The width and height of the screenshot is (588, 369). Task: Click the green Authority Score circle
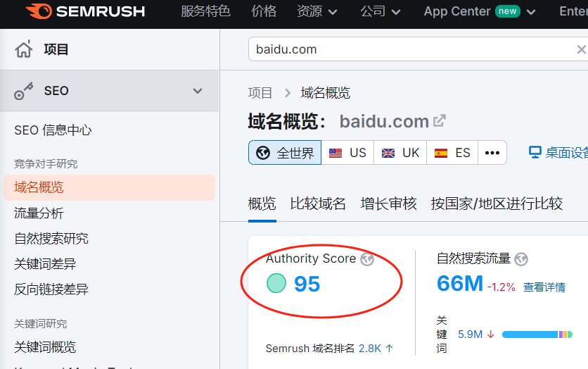[x=276, y=283]
